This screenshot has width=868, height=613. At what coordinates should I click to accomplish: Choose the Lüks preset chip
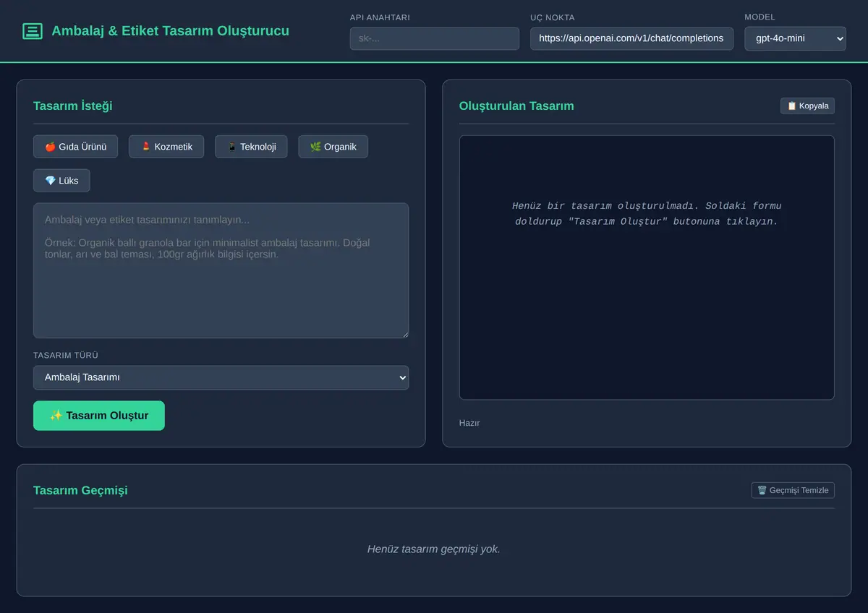tap(61, 181)
